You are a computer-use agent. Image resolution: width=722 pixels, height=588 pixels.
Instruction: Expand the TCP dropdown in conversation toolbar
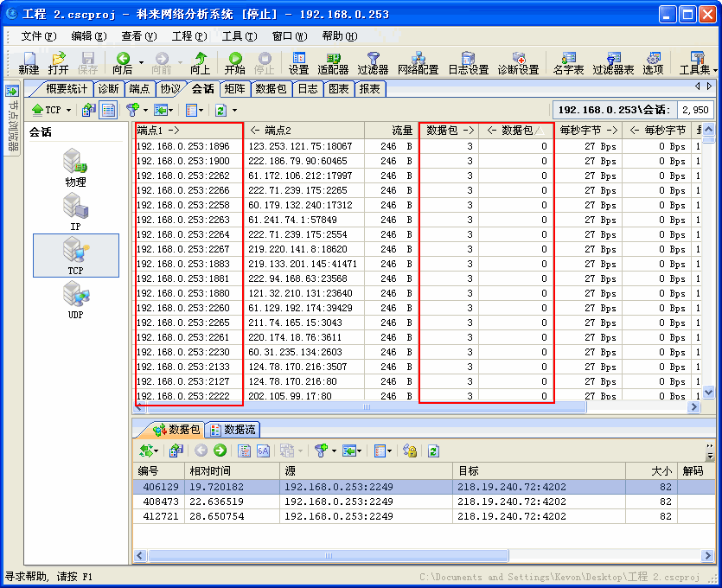[68, 111]
